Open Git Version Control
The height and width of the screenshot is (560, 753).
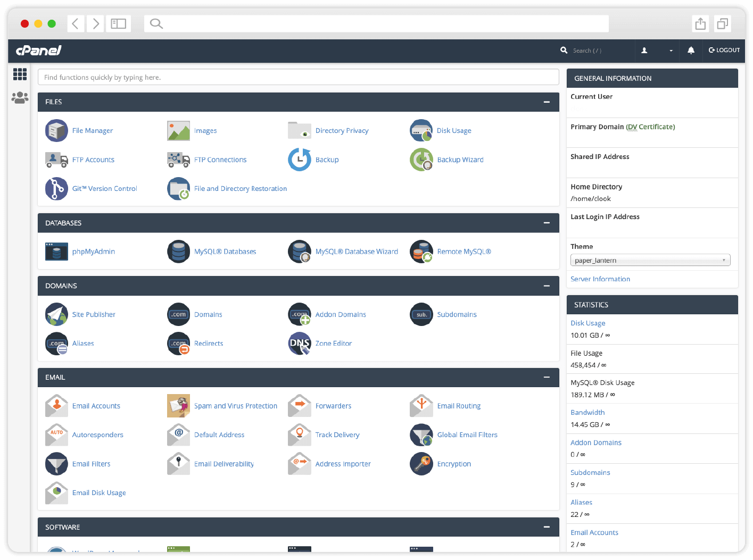click(x=56, y=189)
